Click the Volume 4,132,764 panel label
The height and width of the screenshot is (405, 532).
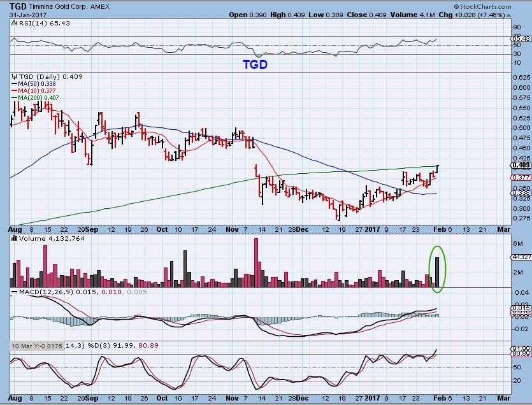[x=52, y=238]
